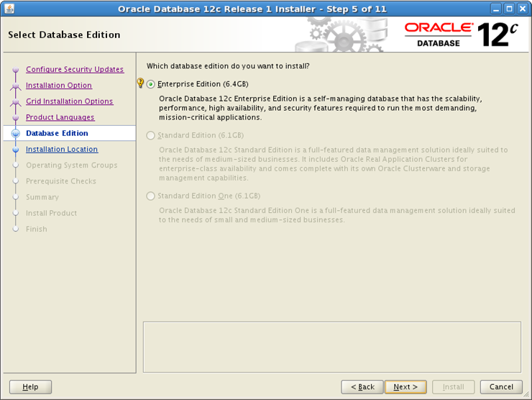
Task: Click the Enterprise Edition description paragraph
Action: (x=321, y=108)
